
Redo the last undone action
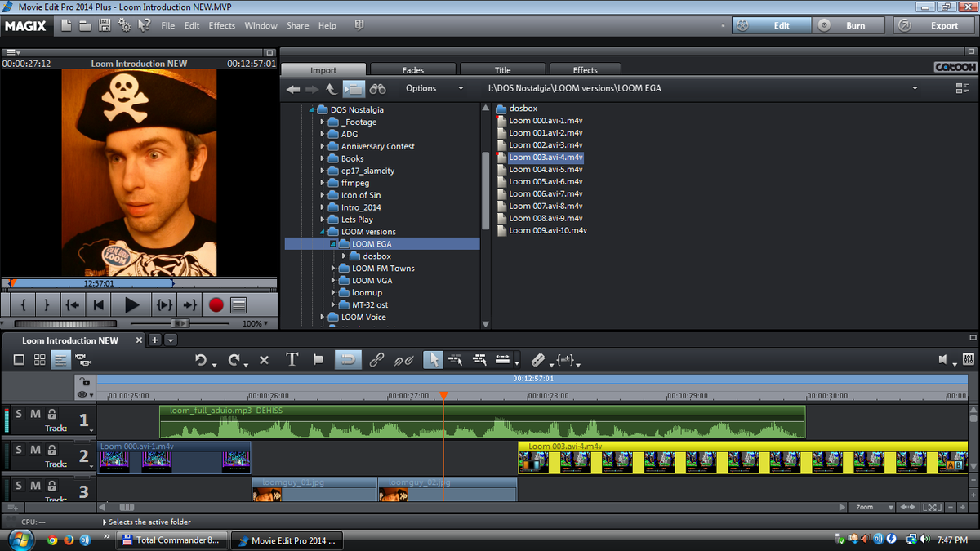236,360
